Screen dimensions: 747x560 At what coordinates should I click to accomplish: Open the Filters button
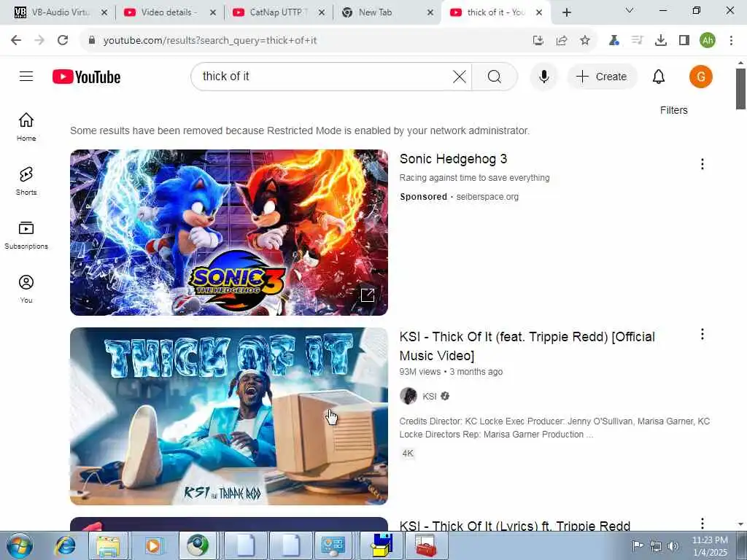[673, 110]
